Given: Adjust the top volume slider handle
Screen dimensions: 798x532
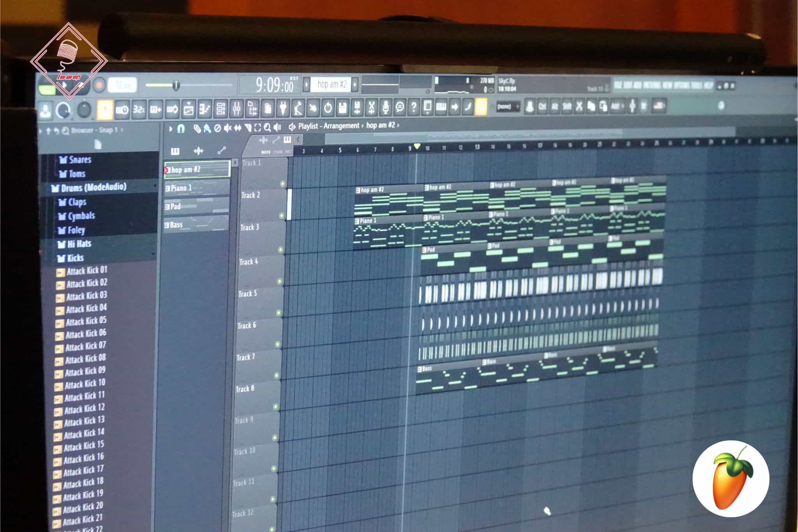Looking at the screenshot, I should [176, 85].
